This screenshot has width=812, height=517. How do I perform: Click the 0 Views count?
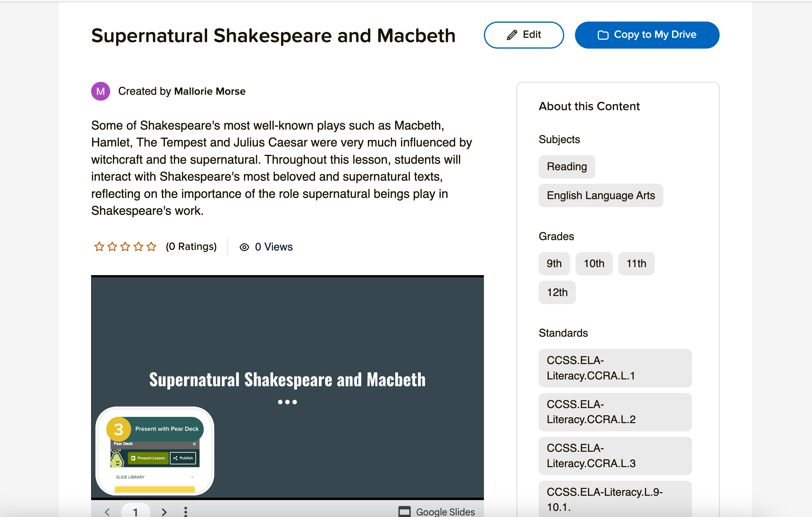pyautogui.click(x=274, y=247)
